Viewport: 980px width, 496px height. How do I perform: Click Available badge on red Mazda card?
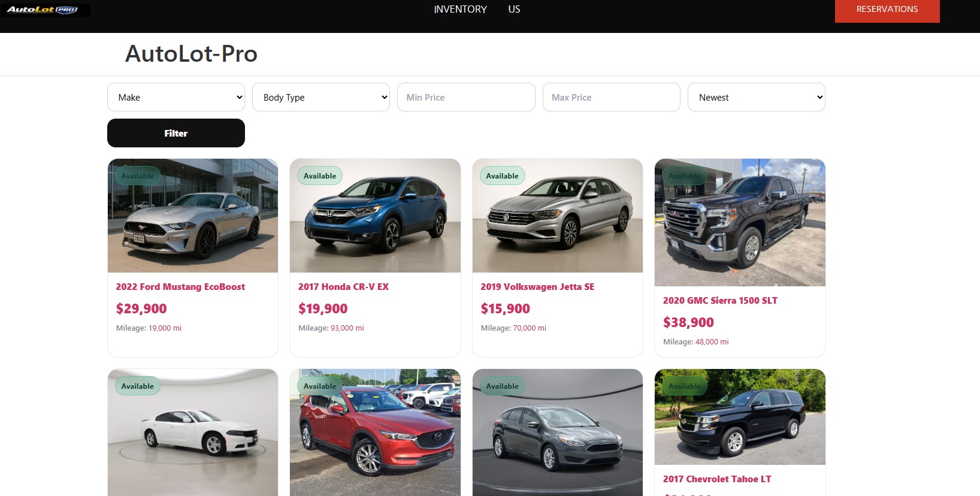(320, 386)
